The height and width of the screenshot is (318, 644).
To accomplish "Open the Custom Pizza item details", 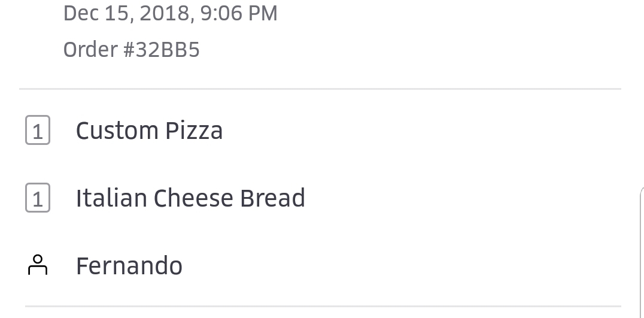I will pyautogui.click(x=149, y=131).
